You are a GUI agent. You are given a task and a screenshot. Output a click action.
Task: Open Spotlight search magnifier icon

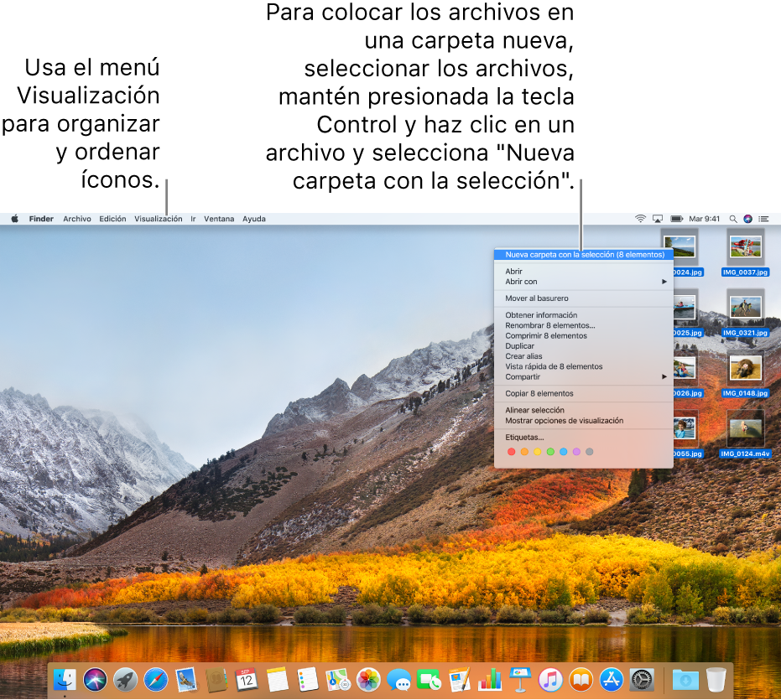[733, 219]
